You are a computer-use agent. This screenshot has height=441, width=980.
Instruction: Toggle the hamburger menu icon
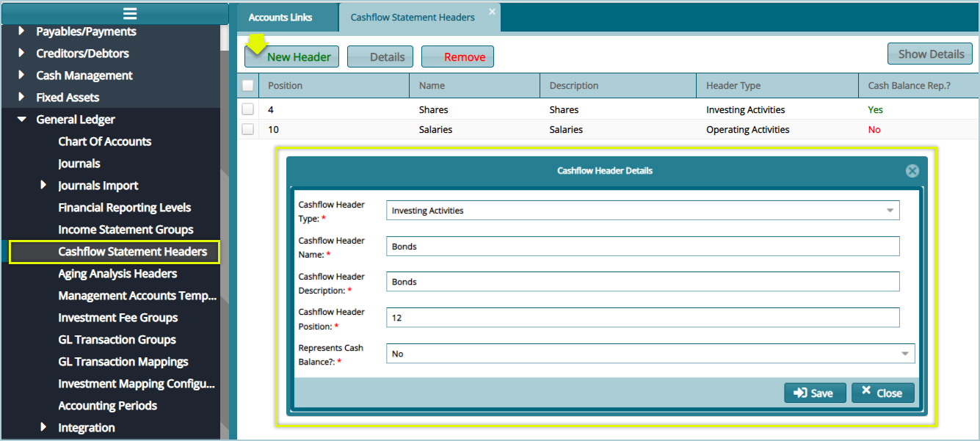coord(130,13)
